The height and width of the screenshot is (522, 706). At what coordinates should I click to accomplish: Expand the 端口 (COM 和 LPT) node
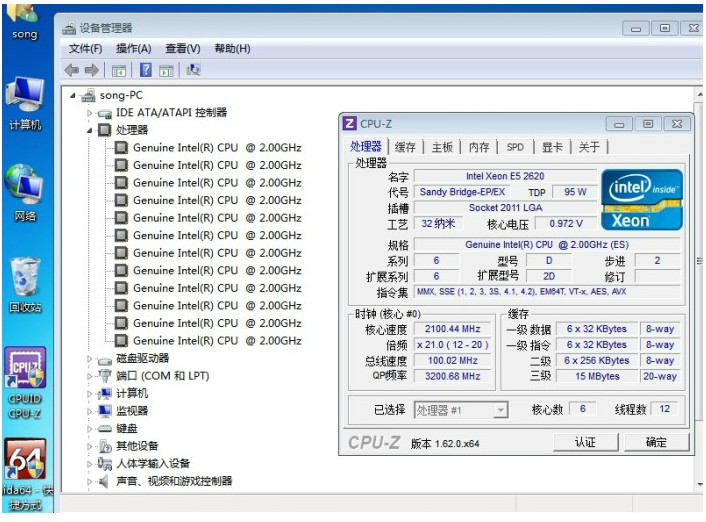tap(89, 376)
